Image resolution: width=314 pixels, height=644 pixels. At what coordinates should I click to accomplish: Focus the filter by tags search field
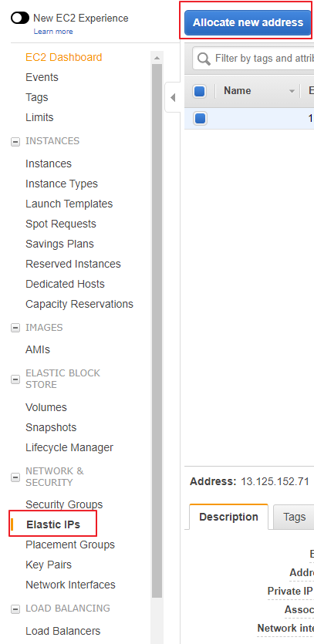point(263,59)
